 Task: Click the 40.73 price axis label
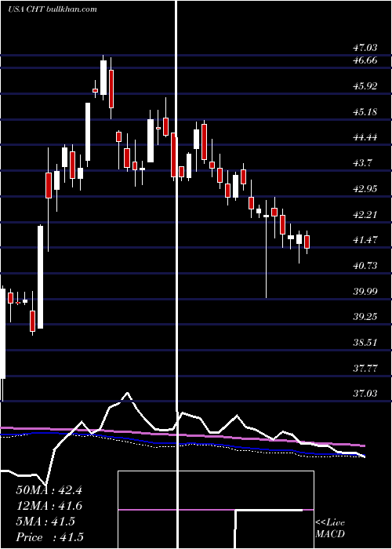[365, 266]
